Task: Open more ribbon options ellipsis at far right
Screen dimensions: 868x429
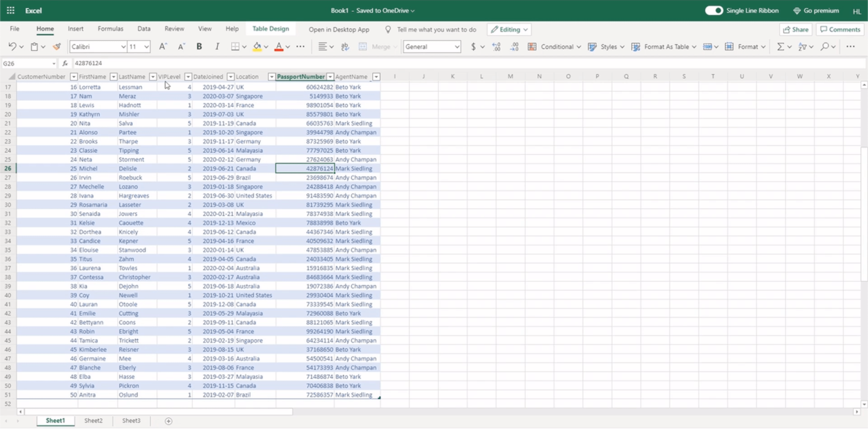Action: [850, 46]
